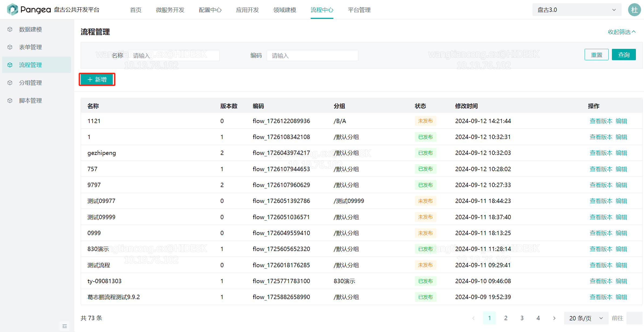Go to next page arrow

(x=554, y=318)
